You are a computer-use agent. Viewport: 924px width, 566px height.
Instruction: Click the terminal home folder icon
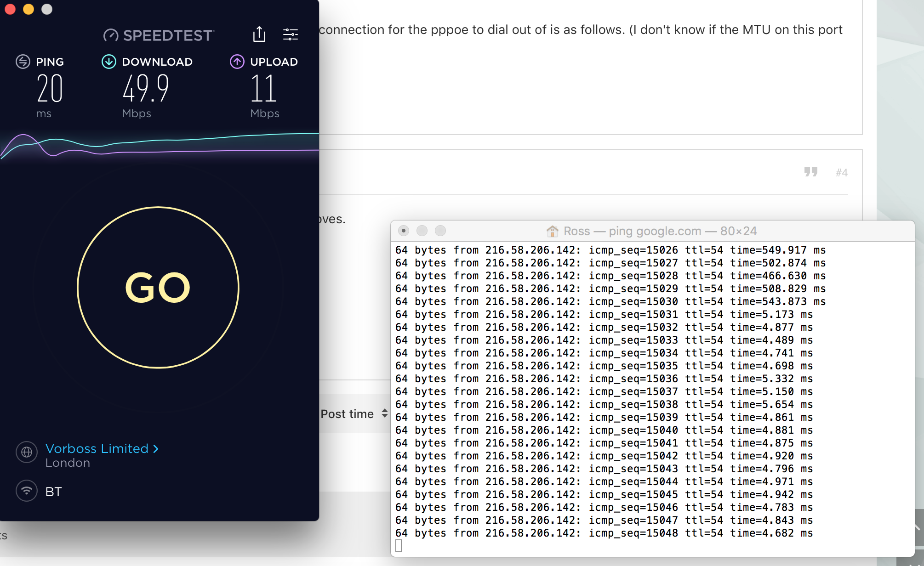pos(552,231)
